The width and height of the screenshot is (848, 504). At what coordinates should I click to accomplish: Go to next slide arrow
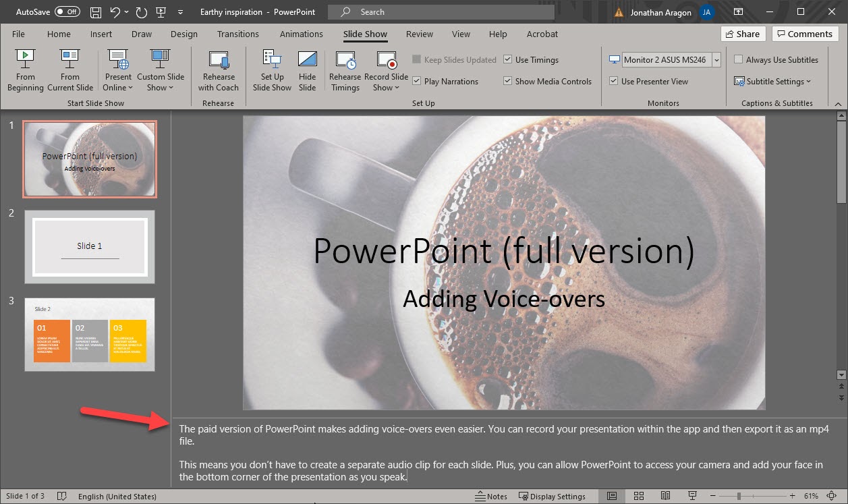[841, 398]
